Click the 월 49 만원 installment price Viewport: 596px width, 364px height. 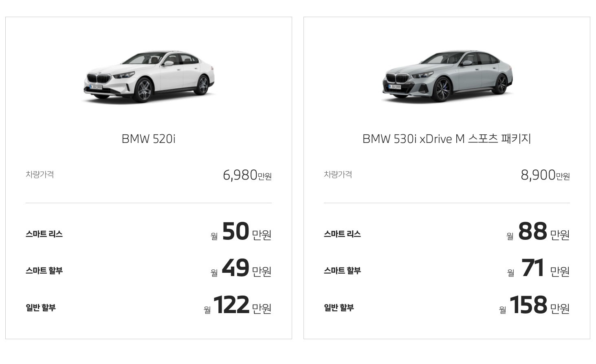coord(241,269)
